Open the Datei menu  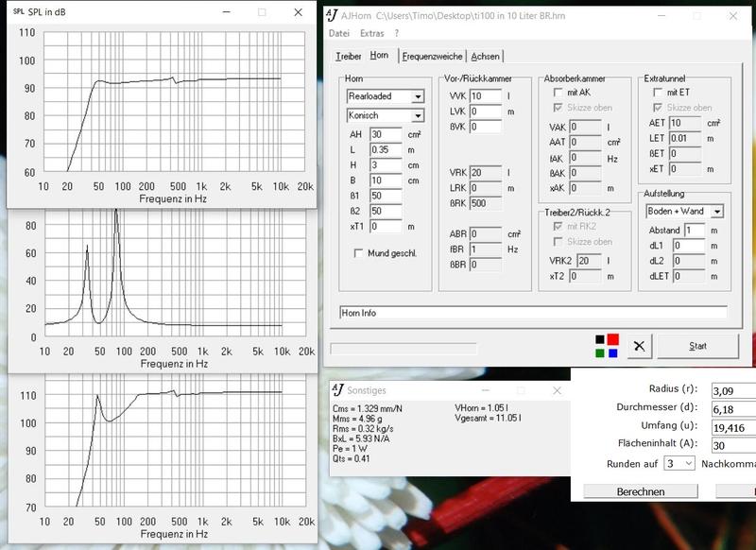338,34
